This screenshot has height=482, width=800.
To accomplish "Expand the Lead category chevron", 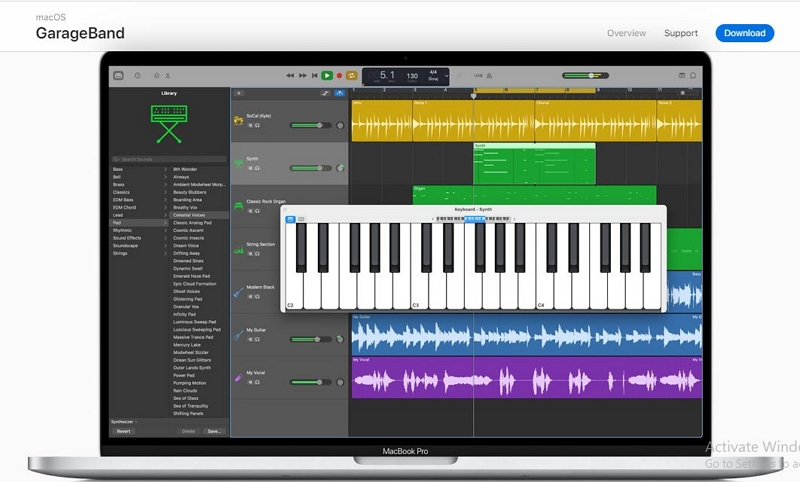I will [165, 215].
